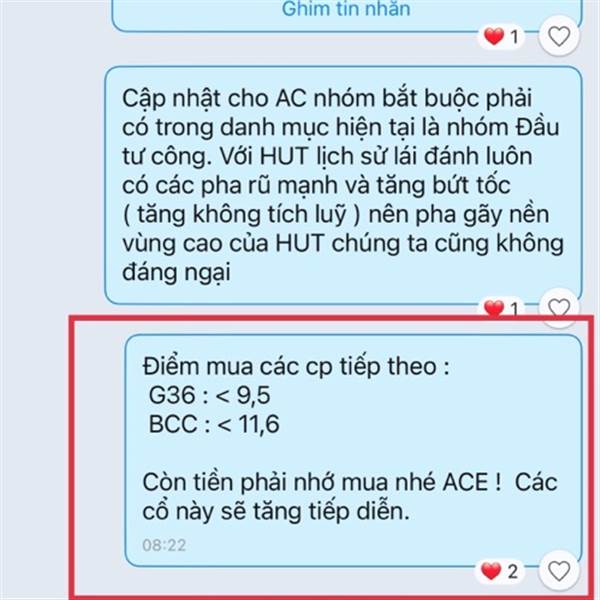Screen dimensions: 600x600
Task: Tap the Ghim tin nhắn link
Action: 346,8
